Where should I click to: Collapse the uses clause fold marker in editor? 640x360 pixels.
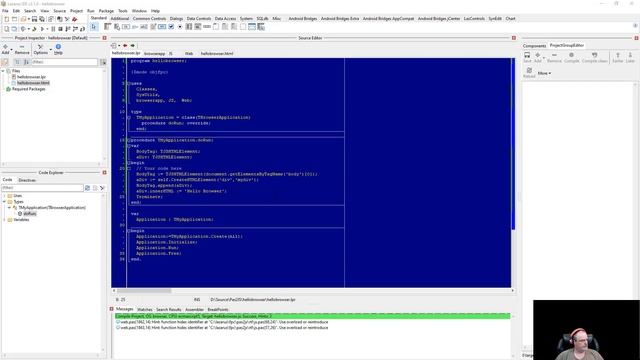click(x=129, y=83)
